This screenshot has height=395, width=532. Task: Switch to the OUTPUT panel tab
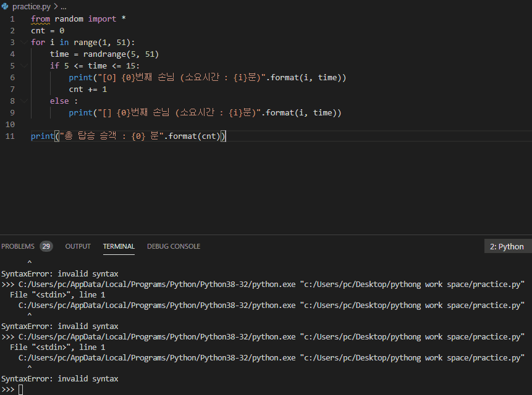(78, 246)
